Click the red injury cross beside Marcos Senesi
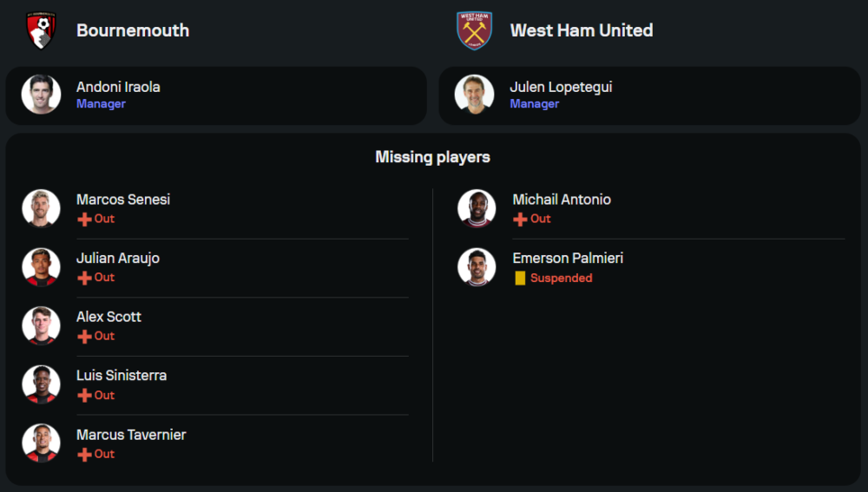Viewport: 868px width, 492px height. click(84, 220)
